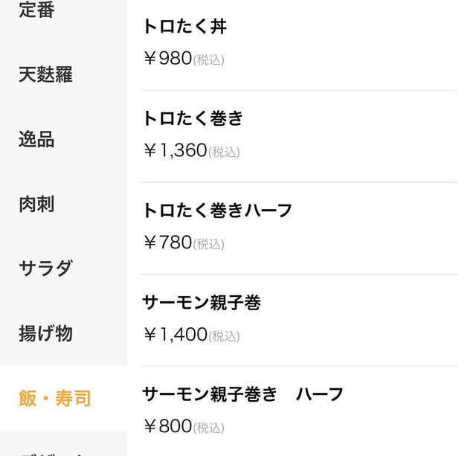Choose the トロたく丼 menu item
Viewport: 476px width, 456px height.
184,27
